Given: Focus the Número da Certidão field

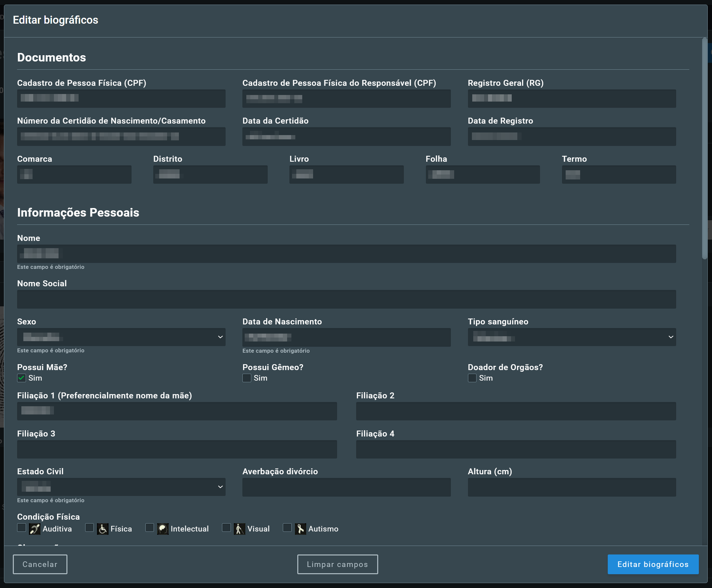Looking at the screenshot, I should tap(121, 136).
